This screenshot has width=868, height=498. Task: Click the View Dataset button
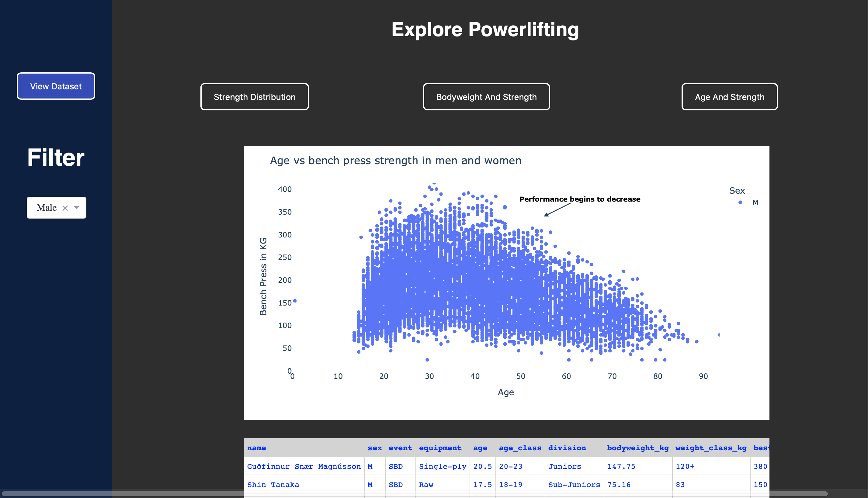tap(56, 86)
